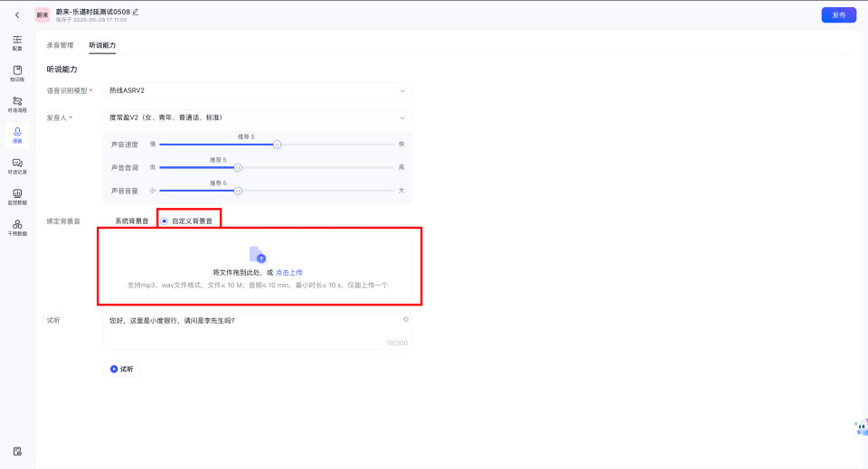Click the 绑定背景音 field label
868x469 pixels.
[63, 221]
